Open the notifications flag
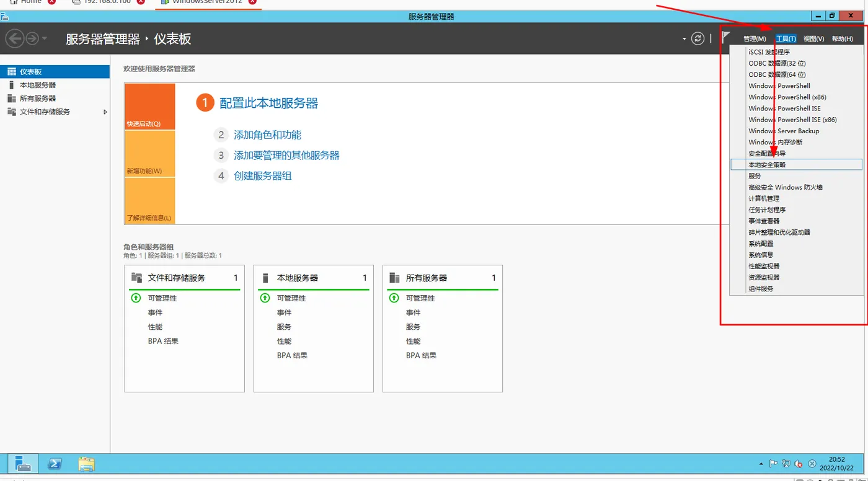 coord(726,38)
